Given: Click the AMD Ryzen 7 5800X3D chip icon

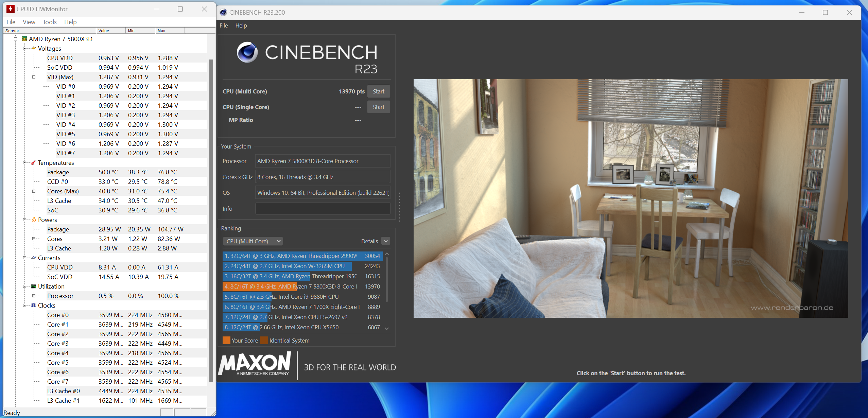Looking at the screenshot, I should pos(24,39).
